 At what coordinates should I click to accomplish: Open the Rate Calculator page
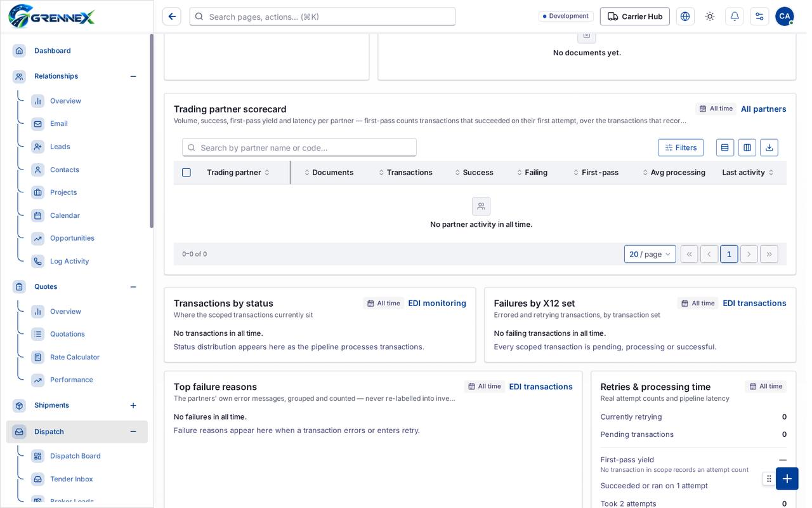[74, 358]
